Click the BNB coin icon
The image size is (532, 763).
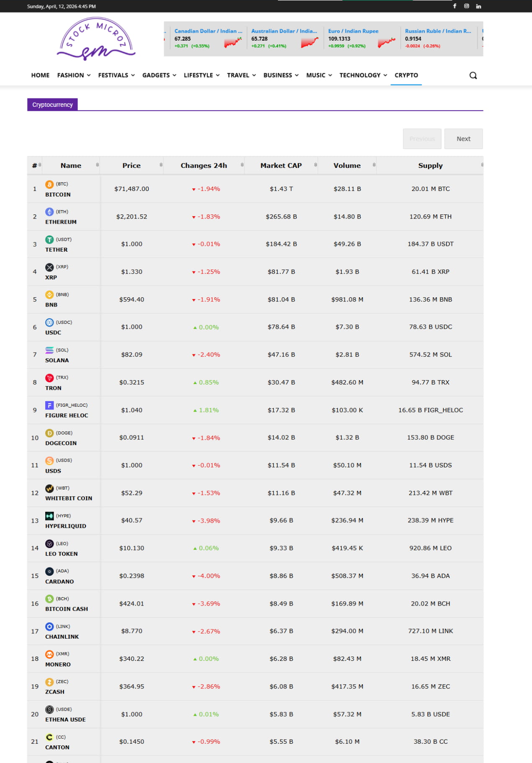(x=49, y=295)
